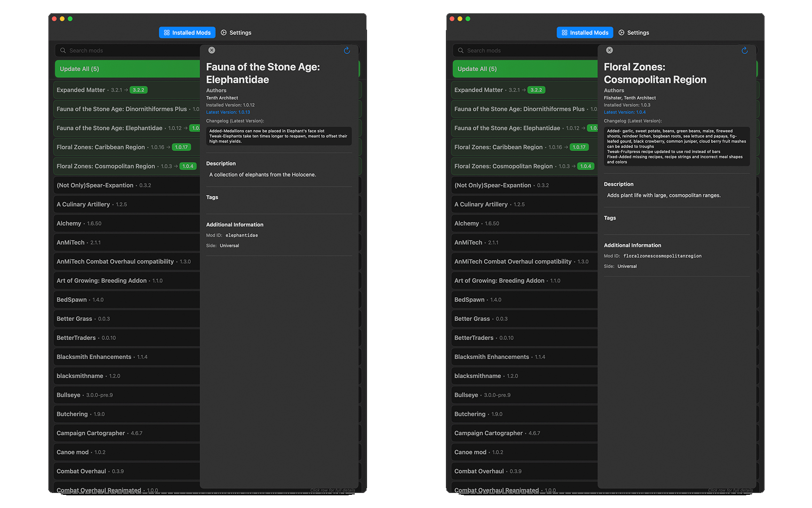The height and width of the screenshot is (508, 812).
Task: Click Update All (5) in left window
Action: 127,69
